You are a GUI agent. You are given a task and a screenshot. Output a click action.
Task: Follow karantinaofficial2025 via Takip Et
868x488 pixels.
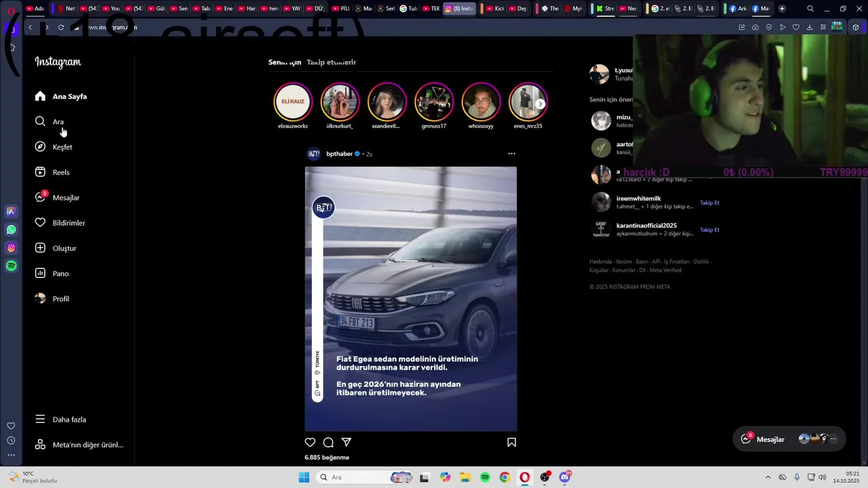pyautogui.click(x=709, y=230)
